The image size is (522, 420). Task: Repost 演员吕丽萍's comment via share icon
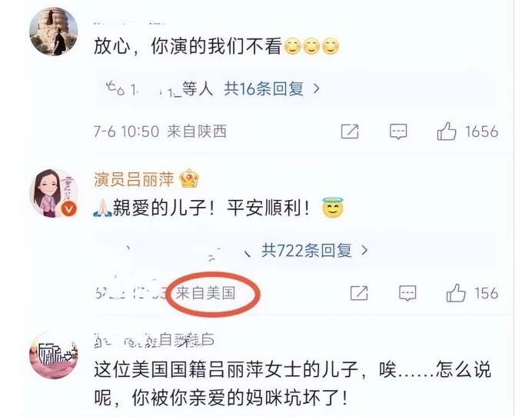pos(359,293)
